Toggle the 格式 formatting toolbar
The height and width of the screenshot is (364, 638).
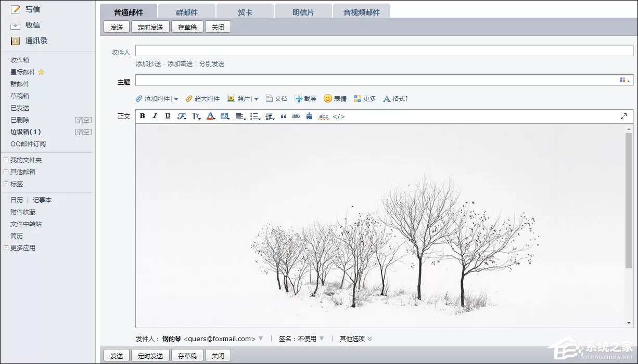click(x=395, y=98)
